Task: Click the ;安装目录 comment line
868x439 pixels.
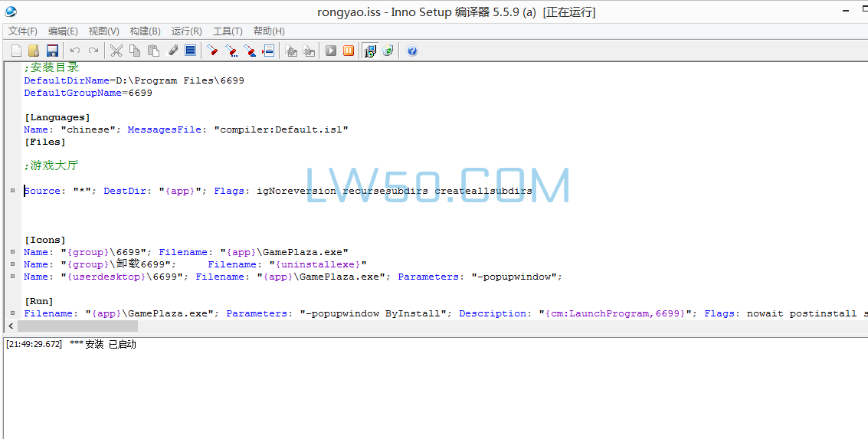Action: tap(51, 67)
